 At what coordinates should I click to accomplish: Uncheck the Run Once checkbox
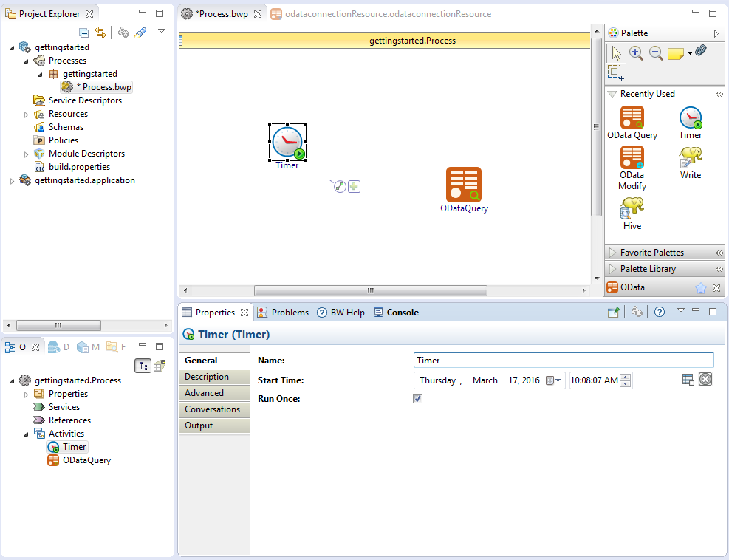pos(418,399)
